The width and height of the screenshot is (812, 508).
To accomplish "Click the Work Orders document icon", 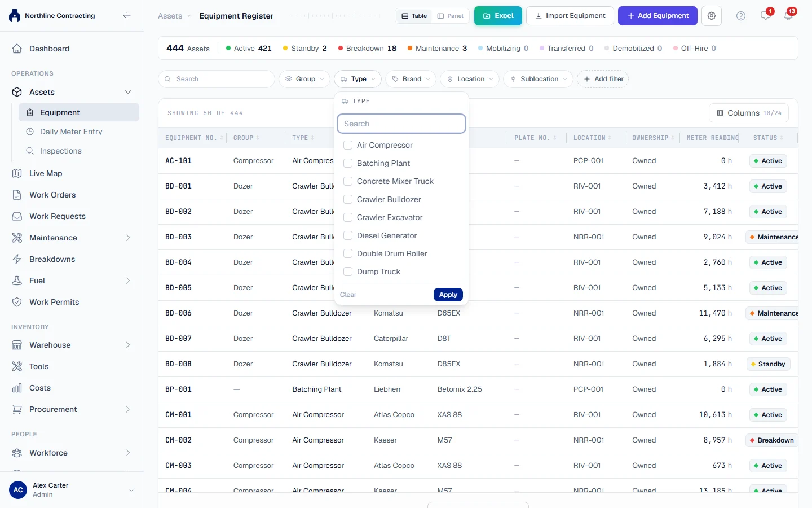I will click(x=17, y=195).
